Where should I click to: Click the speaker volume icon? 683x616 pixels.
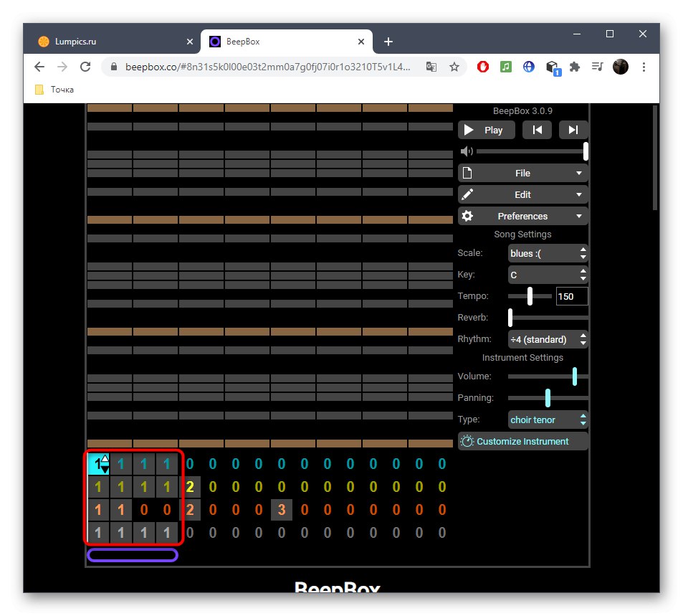point(467,151)
